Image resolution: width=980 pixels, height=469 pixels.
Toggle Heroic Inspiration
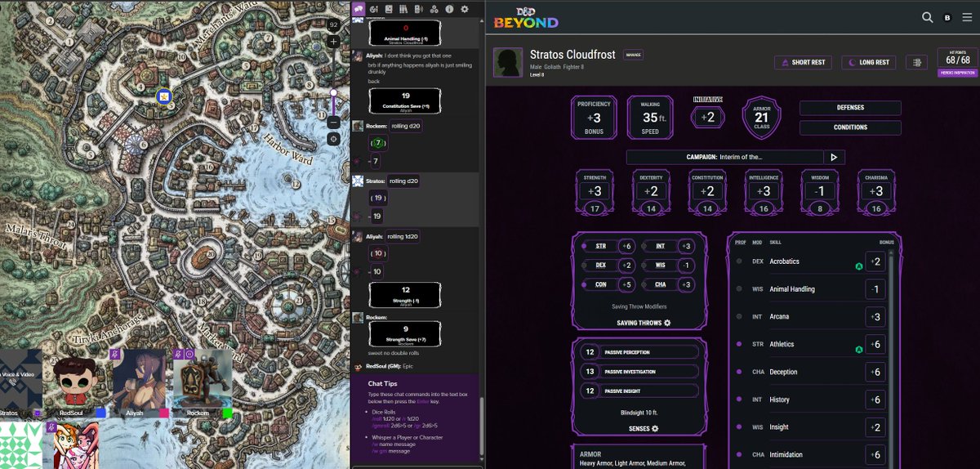pos(957,73)
